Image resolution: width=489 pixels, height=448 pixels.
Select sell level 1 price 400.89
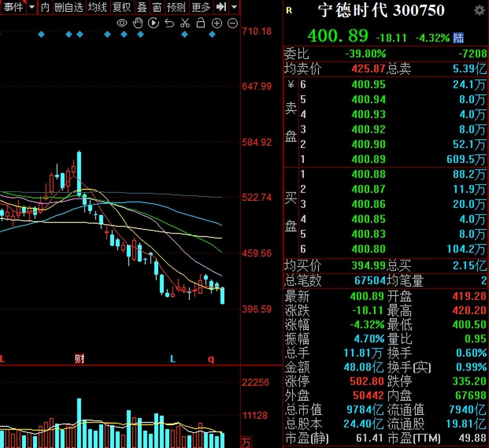click(x=369, y=159)
